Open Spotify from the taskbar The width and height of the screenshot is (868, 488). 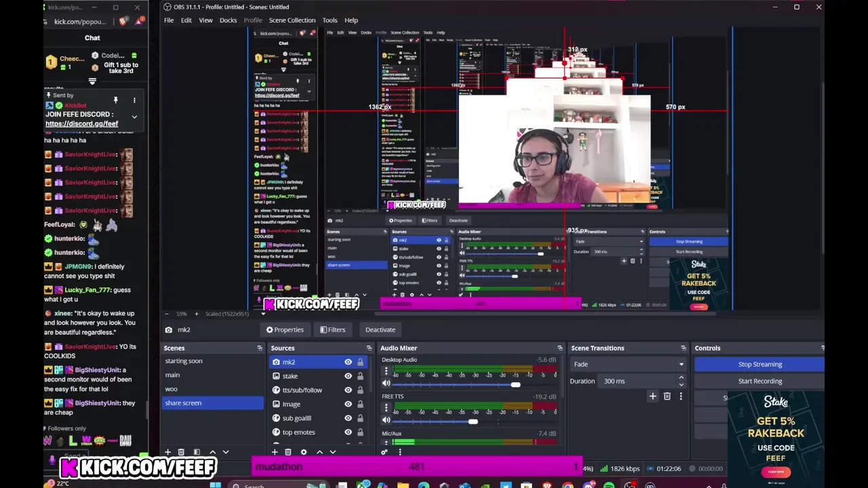tap(608, 485)
